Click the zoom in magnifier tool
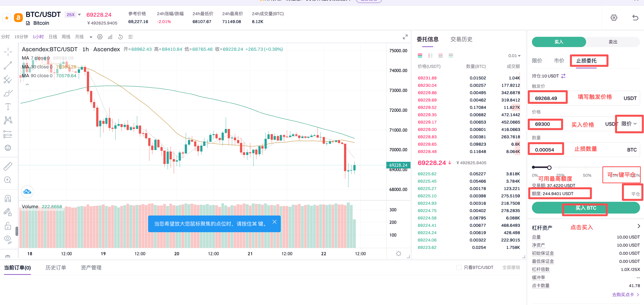Image resolution: width=644 pixels, height=305 pixels. coord(8,180)
